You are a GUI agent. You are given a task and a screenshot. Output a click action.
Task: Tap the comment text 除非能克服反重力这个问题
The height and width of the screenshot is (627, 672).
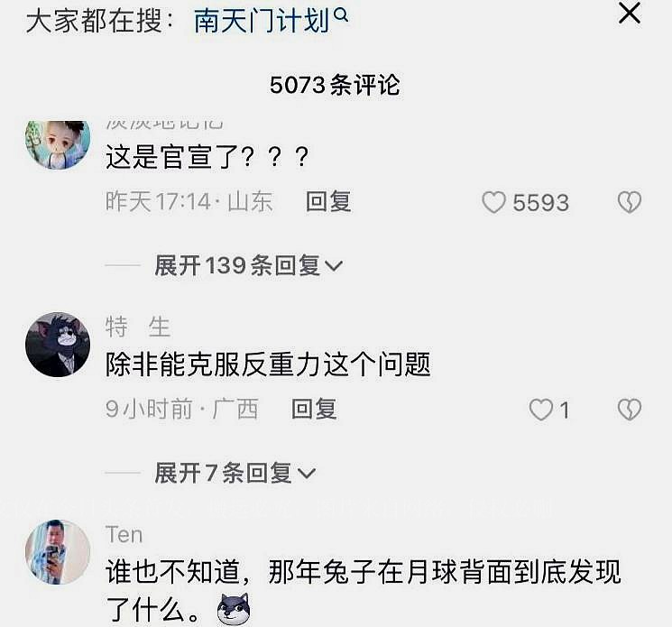point(268,364)
